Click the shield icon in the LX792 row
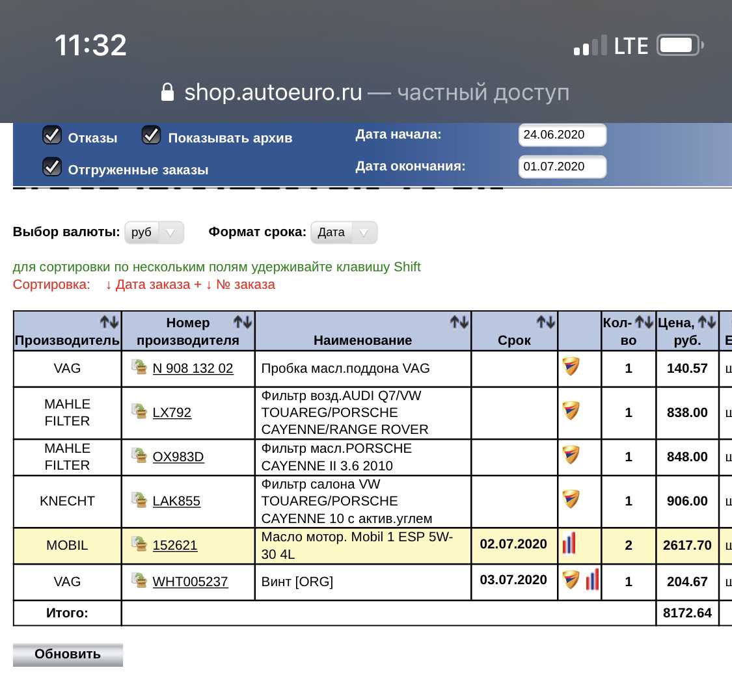The image size is (732, 700). [x=571, y=411]
